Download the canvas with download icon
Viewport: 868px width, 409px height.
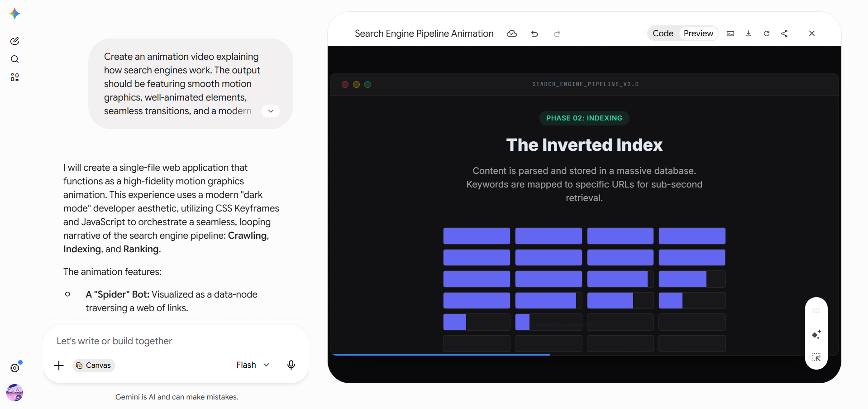[749, 34]
